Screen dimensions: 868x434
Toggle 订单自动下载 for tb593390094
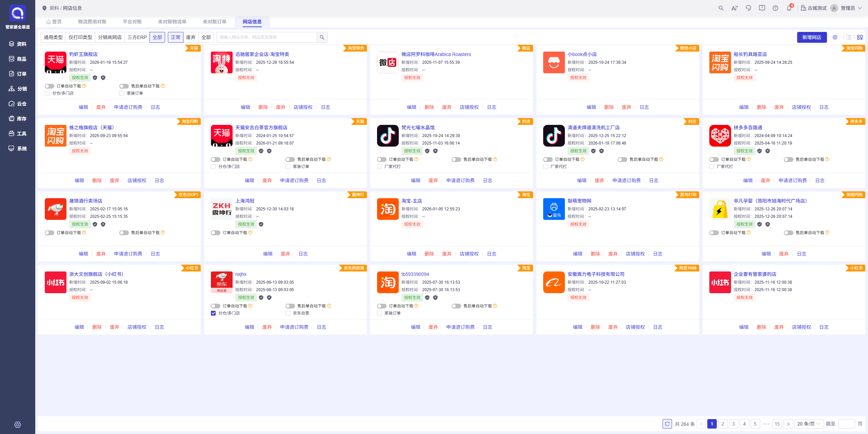(x=382, y=306)
